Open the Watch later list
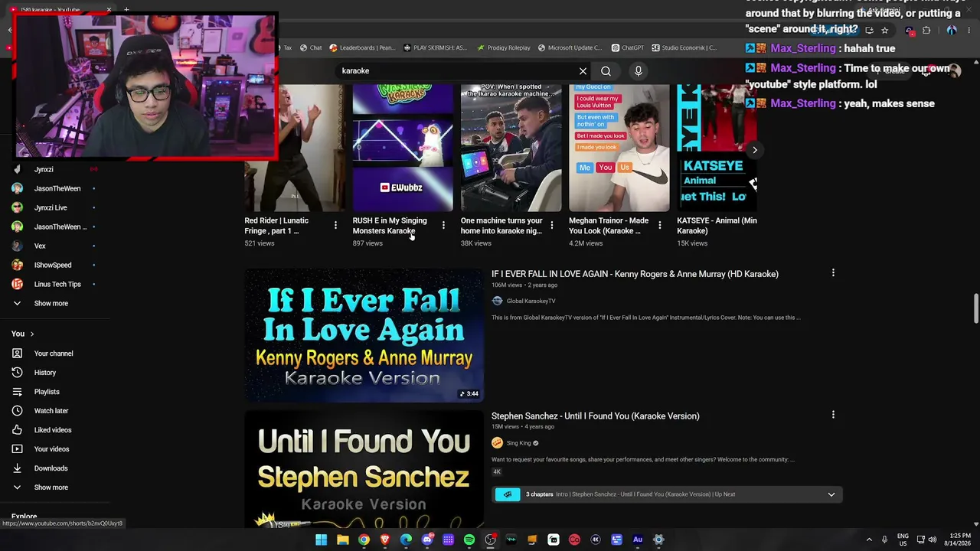 click(51, 411)
